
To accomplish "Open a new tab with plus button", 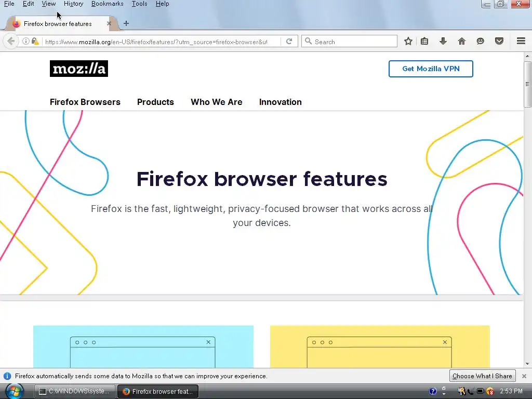I will 126,23.
